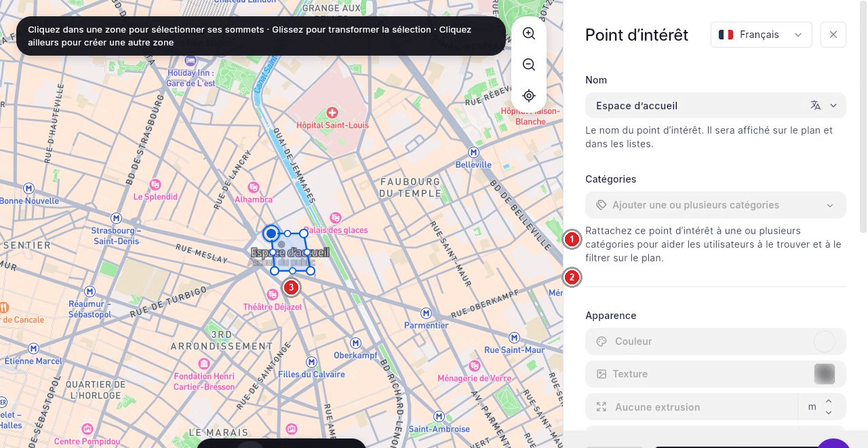
Task: Zoom in on the map
Action: click(529, 33)
